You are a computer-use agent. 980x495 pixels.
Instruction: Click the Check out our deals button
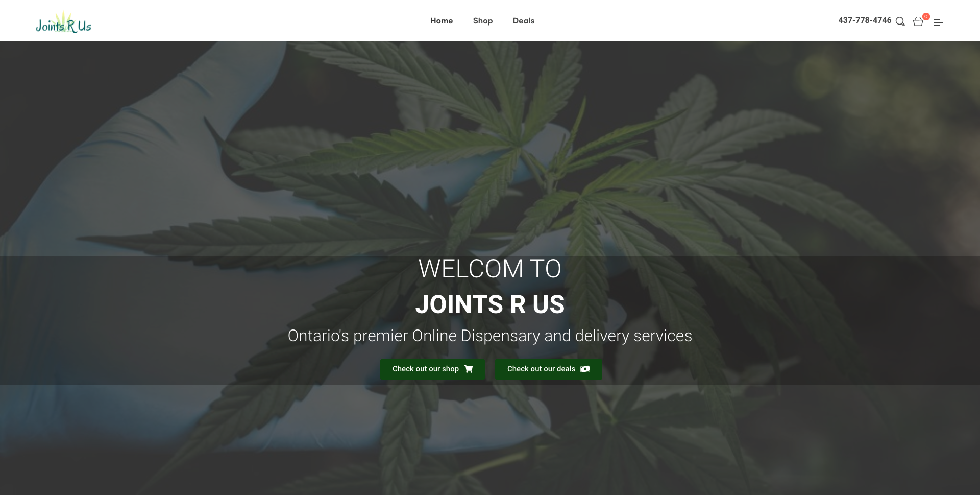(549, 369)
